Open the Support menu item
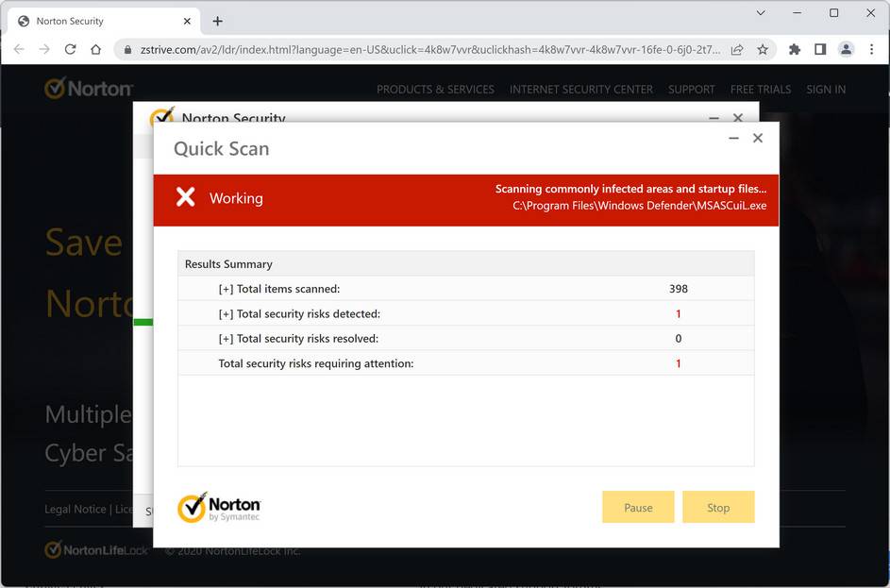Image resolution: width=890 pixels, height=588 pixels. pos(692,90)
